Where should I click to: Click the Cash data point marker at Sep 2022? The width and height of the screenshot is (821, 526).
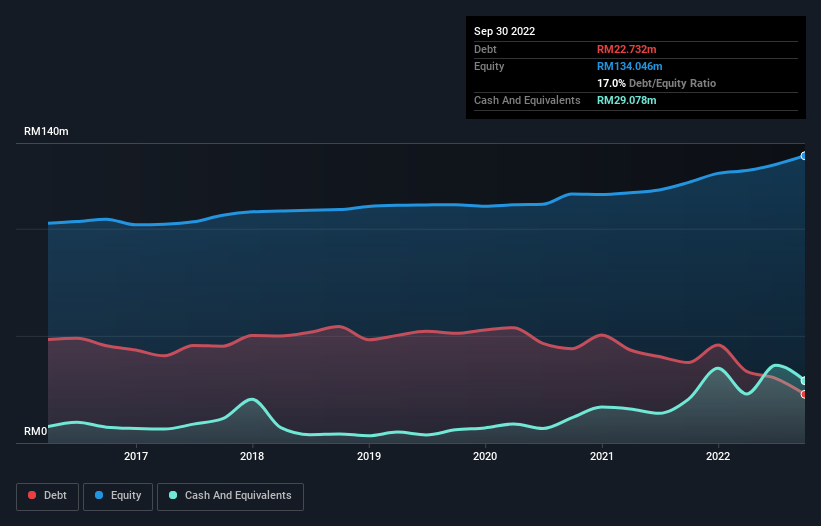pos(804,380)
